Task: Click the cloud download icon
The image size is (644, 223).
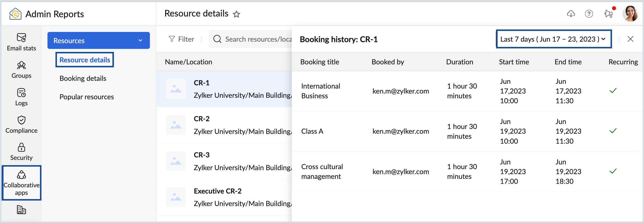Action: (571, 14)
